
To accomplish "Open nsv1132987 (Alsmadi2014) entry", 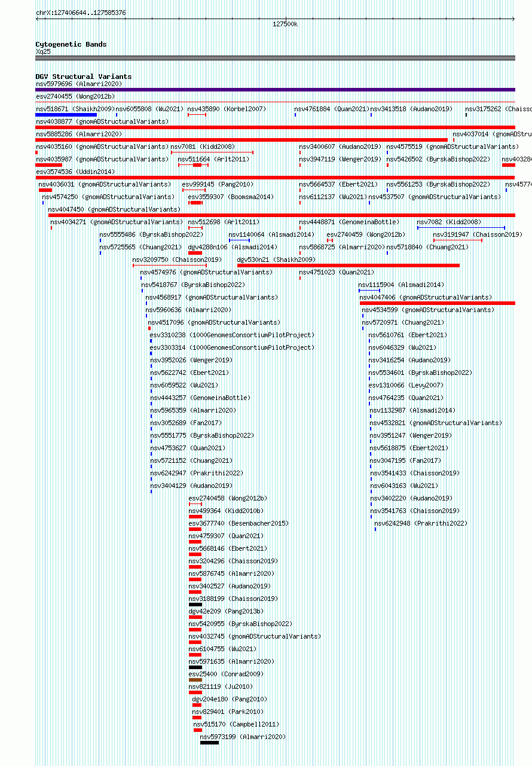I will pyautogui.click(x=412, y=410).
